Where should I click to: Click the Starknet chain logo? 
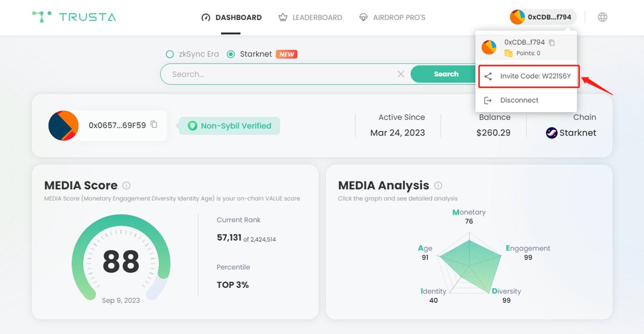click(x=551, y=133)
